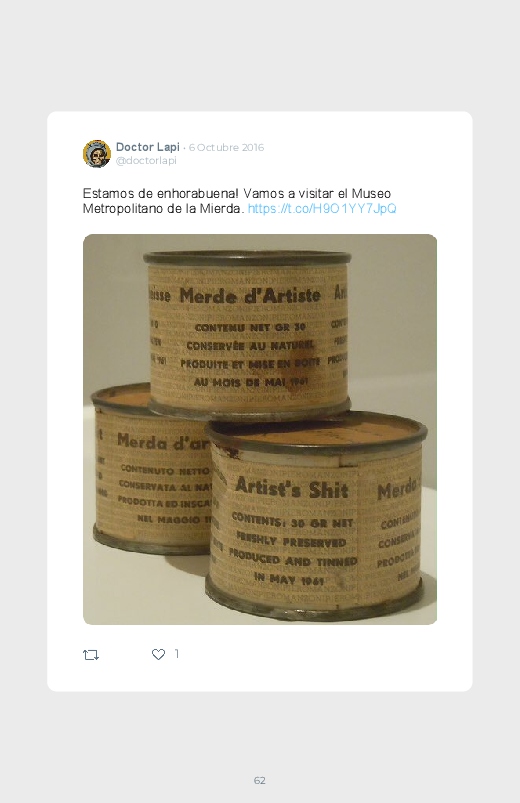The width and height of the screenshot is (520, 803).
Task: Click the "IN MAY 1961" text on can
Action: [x=289, y=579]
